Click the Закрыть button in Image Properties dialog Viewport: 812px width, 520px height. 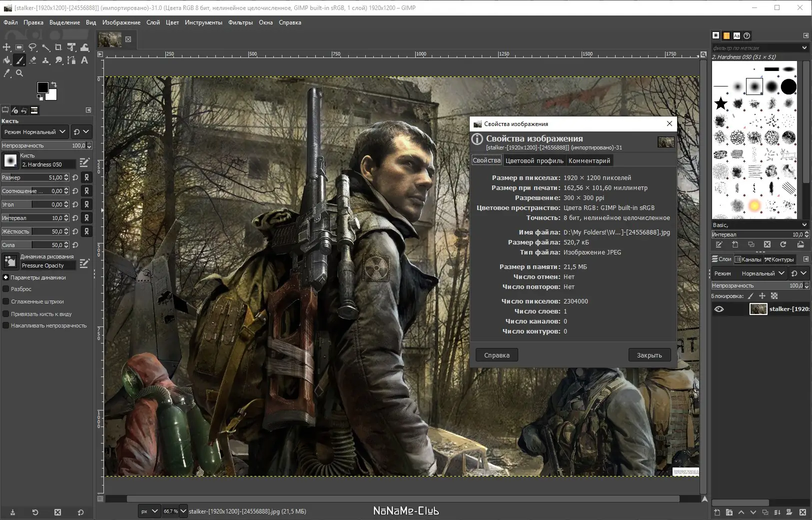click(x=649, y=354)
